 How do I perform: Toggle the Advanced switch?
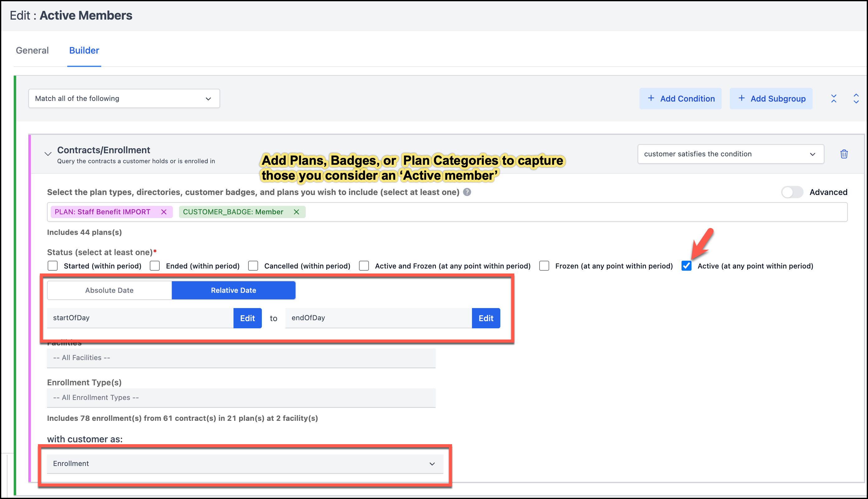coord(792,192)
